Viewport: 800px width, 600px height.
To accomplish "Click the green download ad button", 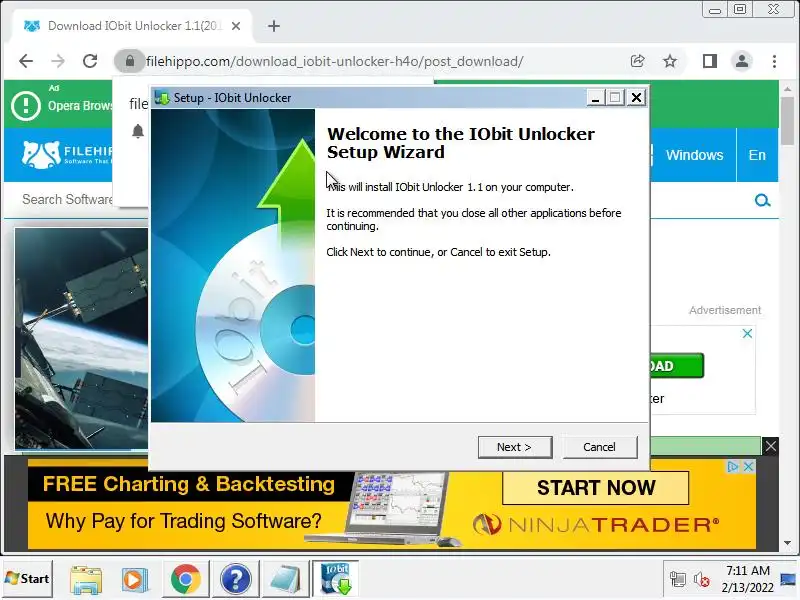I will point(677,366).
